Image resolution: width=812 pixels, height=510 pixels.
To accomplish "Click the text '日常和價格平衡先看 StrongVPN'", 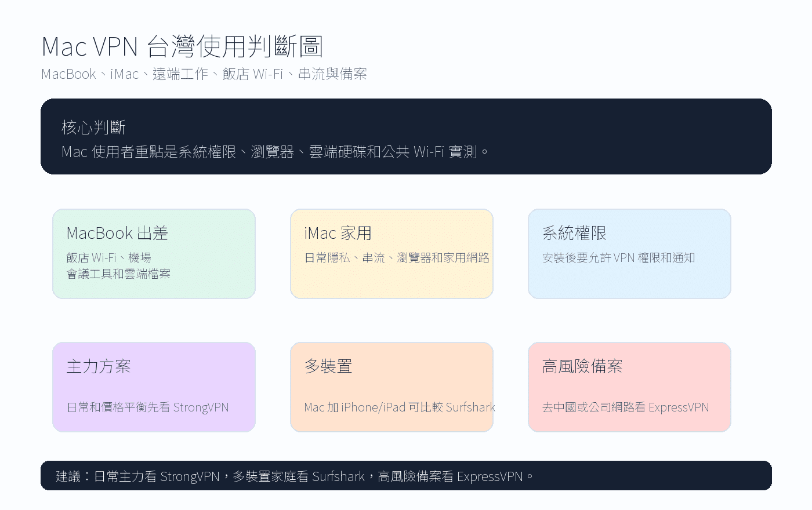I will point(147,407).
